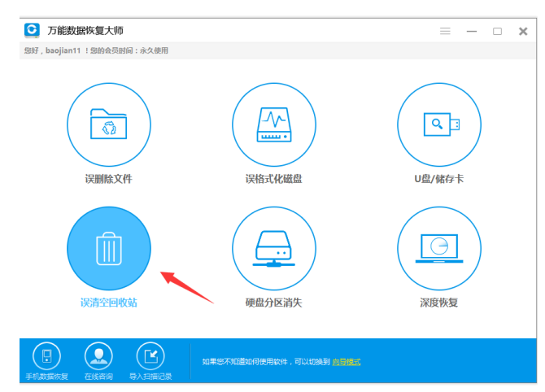
Task: Close the 万能数据恢复大师 window
Action: point(521,31)
